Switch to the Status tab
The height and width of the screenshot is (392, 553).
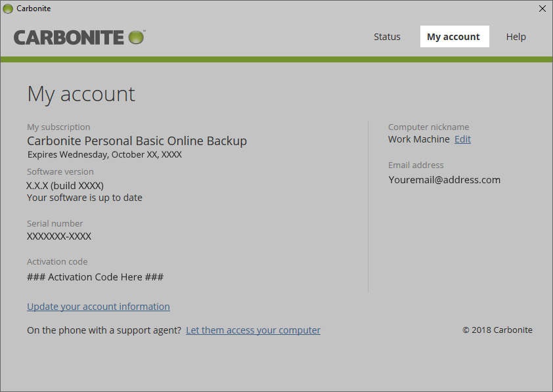coord(387,37)
